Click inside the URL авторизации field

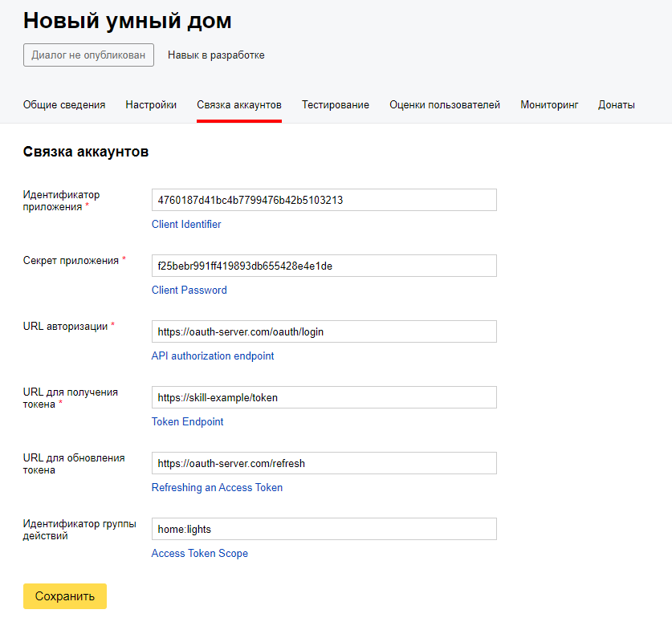[x=324, y=331]
